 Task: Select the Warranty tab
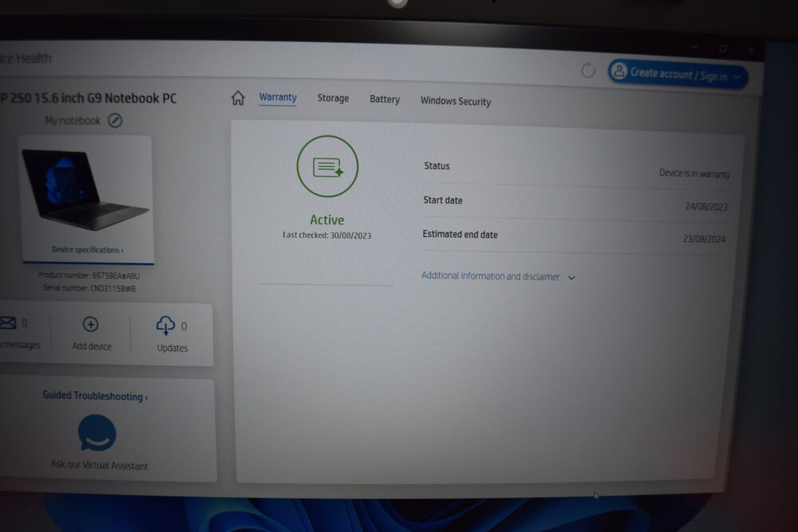click(x=278, y=97)
